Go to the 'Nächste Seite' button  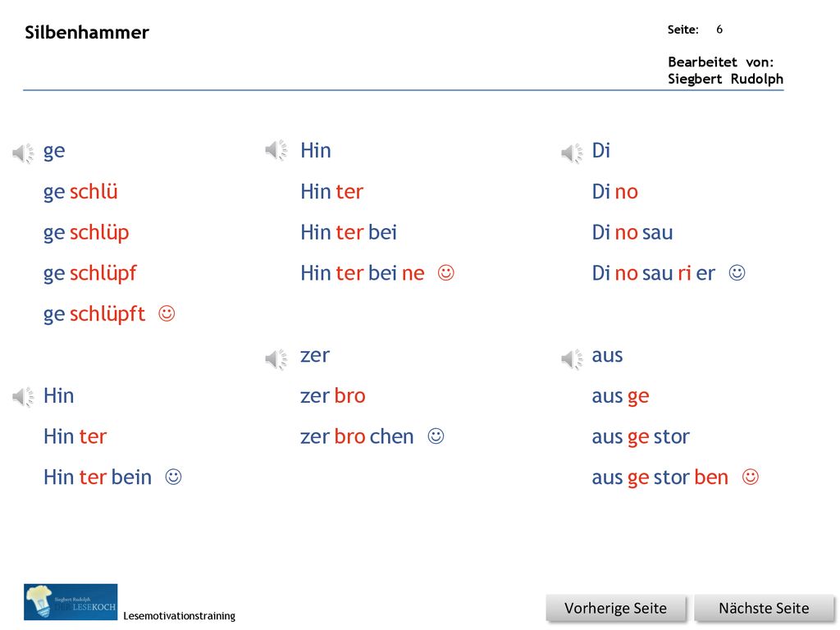(x=764, y=609)
